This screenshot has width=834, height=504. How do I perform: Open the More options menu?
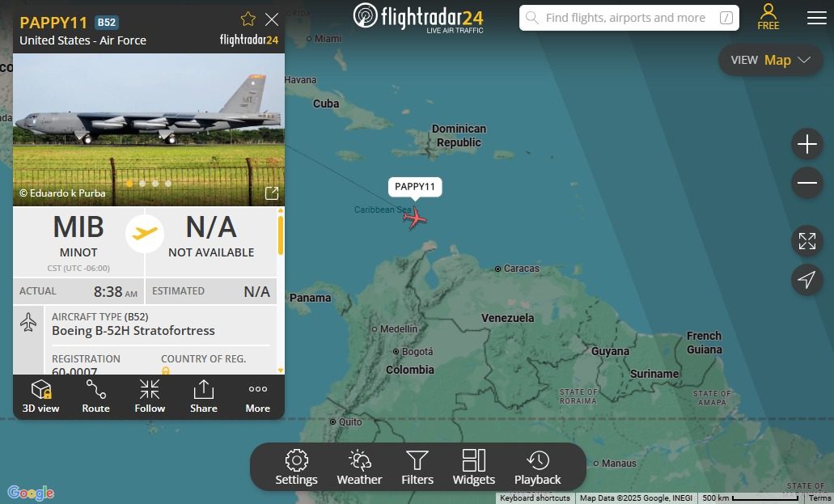[258, 396]
